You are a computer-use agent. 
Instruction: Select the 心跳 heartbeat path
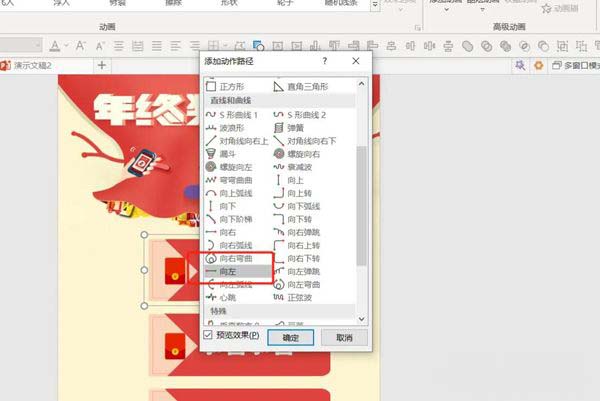pos(221,297)
